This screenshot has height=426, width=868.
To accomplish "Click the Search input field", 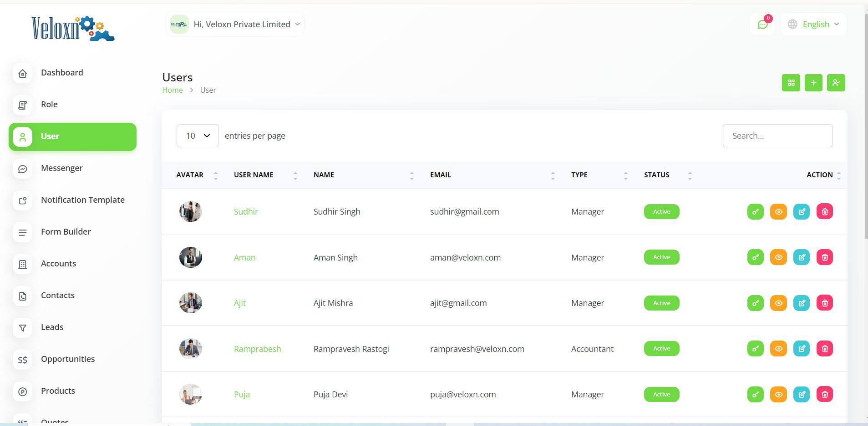I will tap(777, 135).
